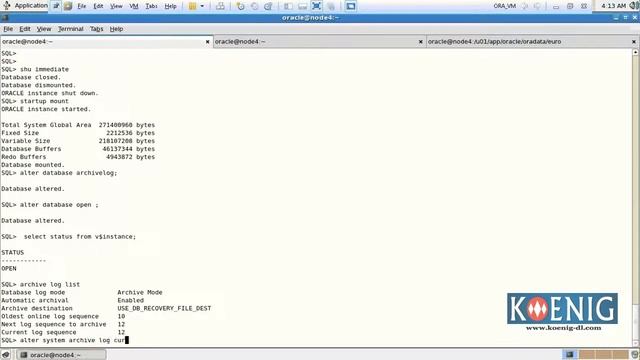Click the VMware Edit menu
The width and height of the screenshot is (640, 360).
click(98, 6)
